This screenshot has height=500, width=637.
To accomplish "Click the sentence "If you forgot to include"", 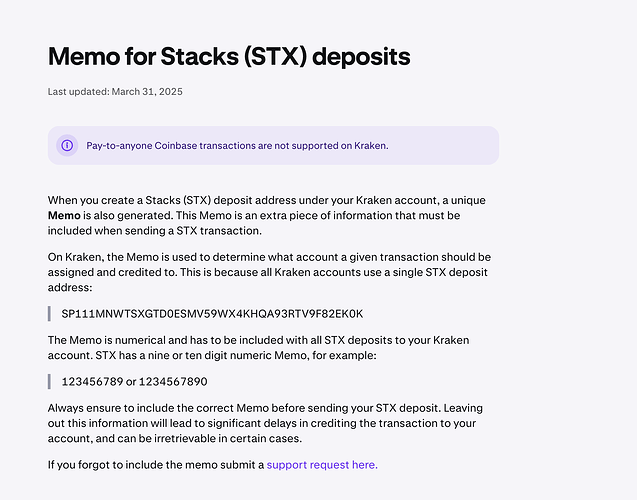I will [213, 465].
